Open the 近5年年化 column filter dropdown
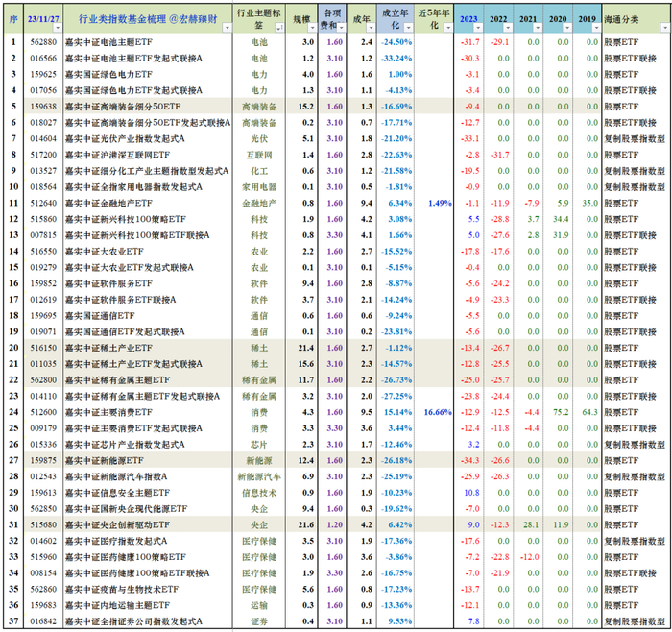This screenshot has width=672, height=632. click(x=448, y=28)
